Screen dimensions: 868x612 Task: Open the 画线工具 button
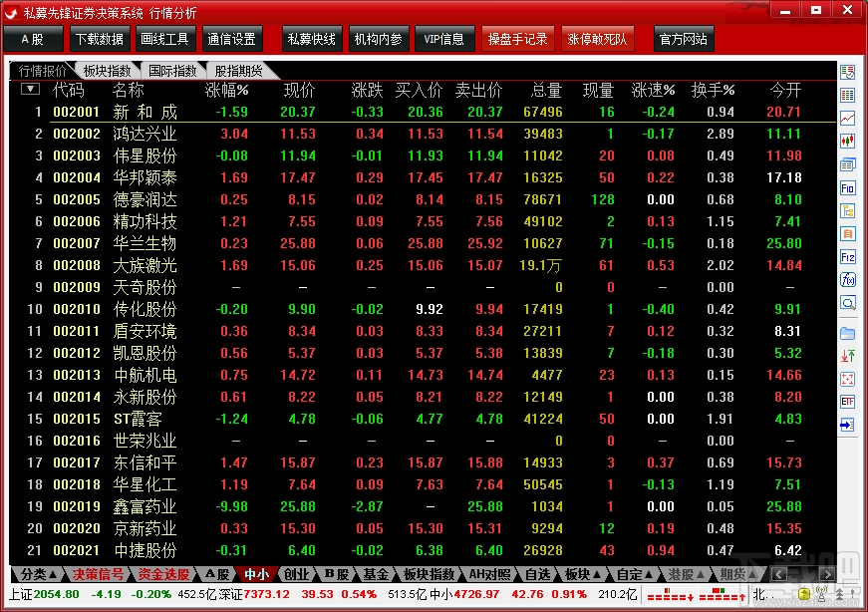coord(165,39)
